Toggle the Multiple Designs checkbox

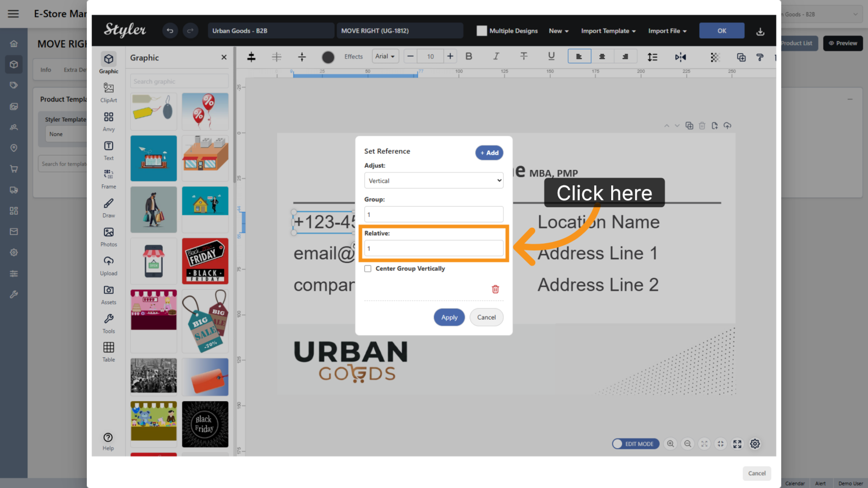pyautogui.click(x=482, y=31)
